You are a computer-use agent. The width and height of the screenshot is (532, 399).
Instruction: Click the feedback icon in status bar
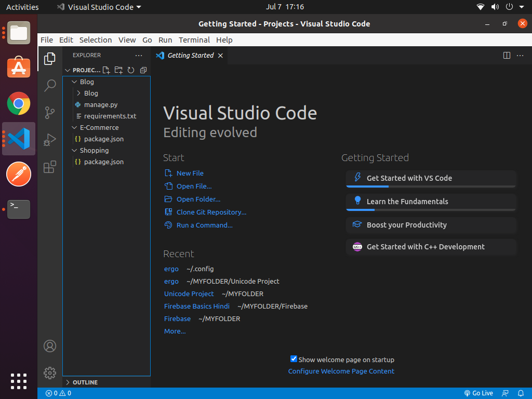[505, 393]
